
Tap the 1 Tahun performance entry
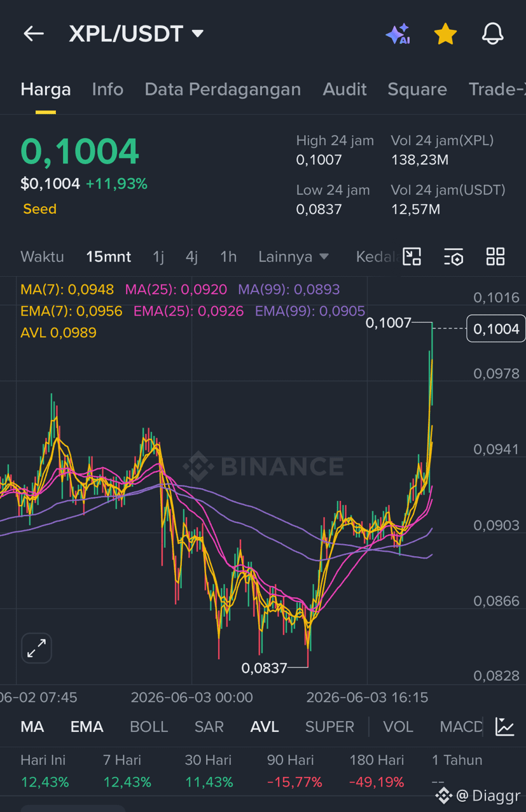pos(457,771)
